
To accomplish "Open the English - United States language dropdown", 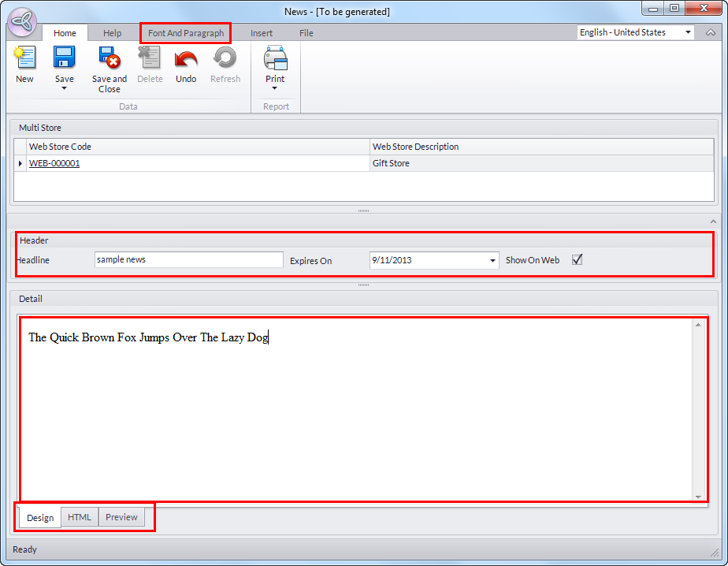I will coord(688,33).
